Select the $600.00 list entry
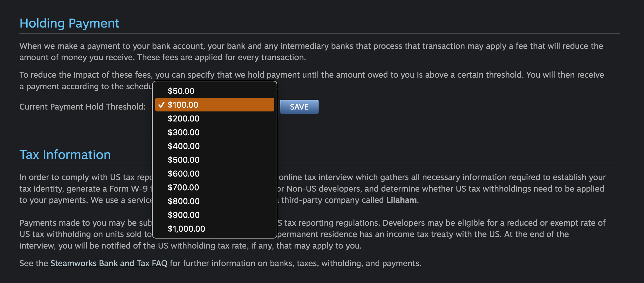Viewport: 644px width, 283px height. point(184,174)
